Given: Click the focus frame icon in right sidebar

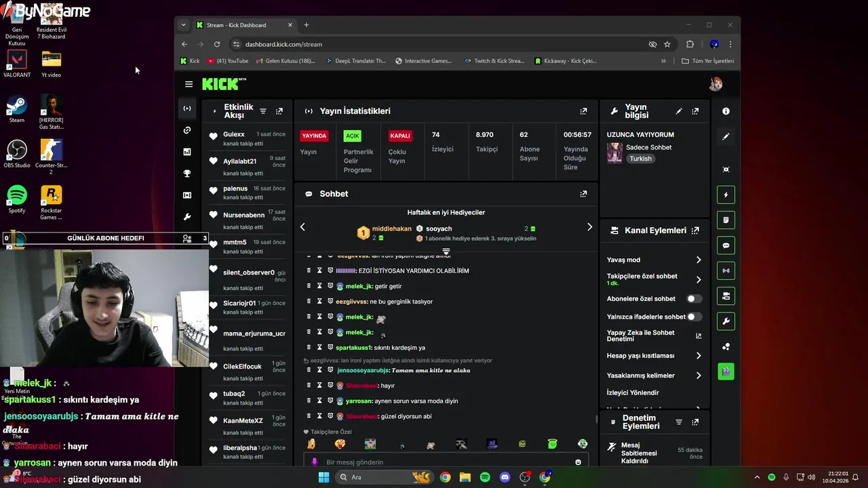Looking at the screenshot, I should pos(726,169).
